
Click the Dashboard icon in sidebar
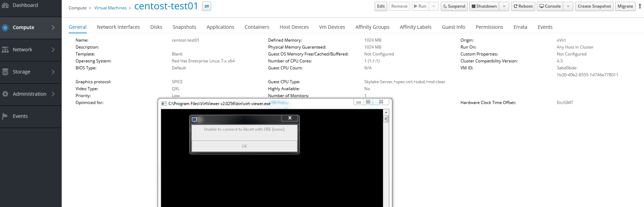(5, 5)
